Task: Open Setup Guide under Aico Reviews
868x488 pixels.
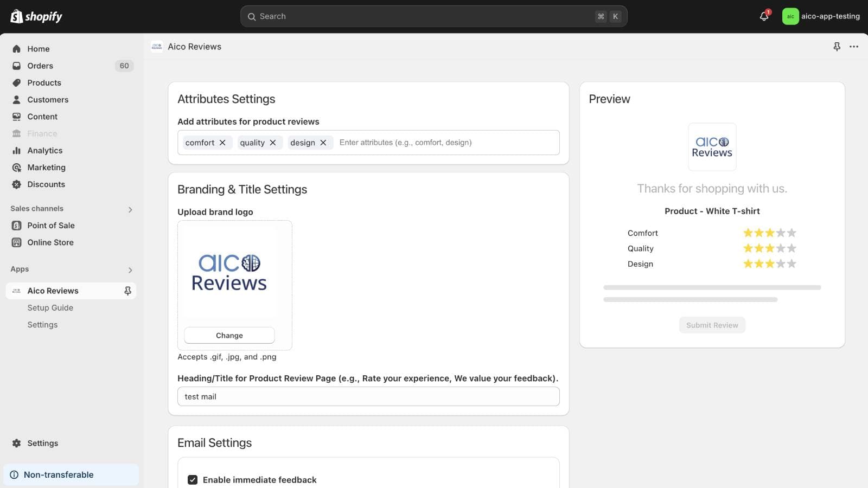Action: point(50,307)
